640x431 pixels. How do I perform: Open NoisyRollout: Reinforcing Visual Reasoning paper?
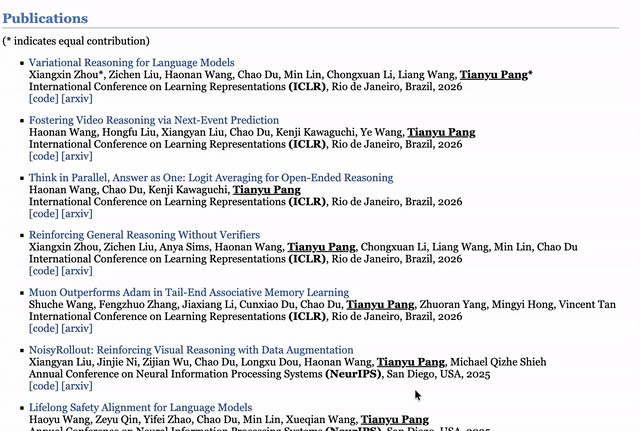[x=190, y=350]
